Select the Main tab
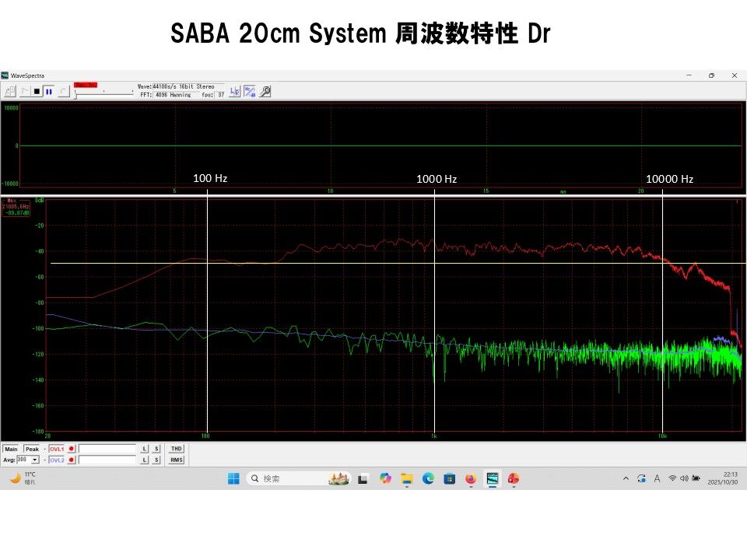 [12, 449]
